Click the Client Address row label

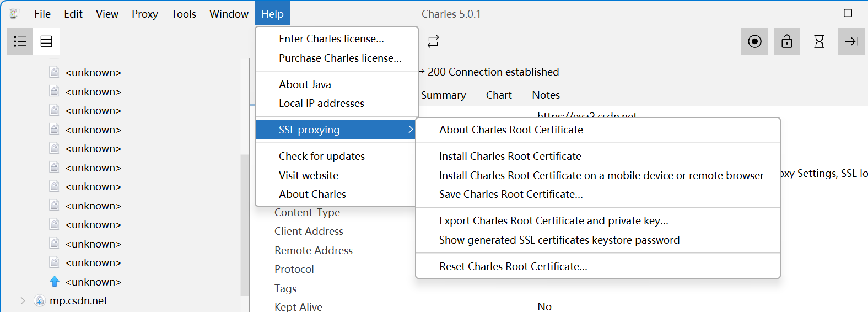[x=309, y=231]
